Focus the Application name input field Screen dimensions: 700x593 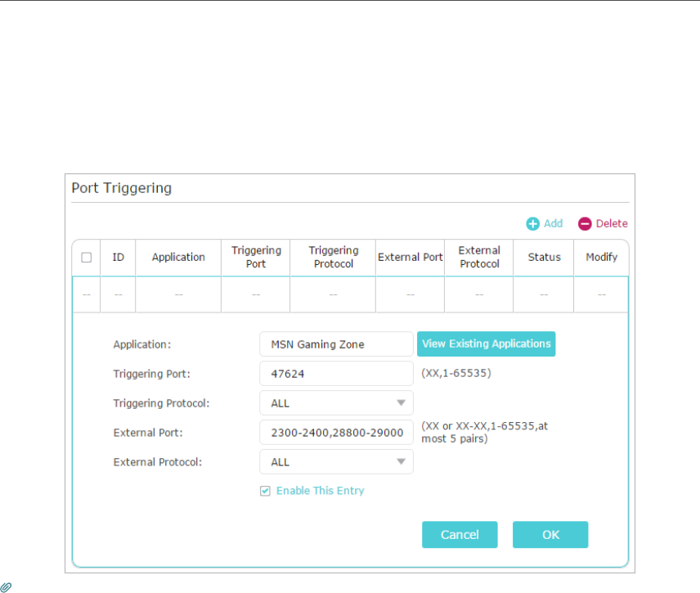(x=336, y=344)
